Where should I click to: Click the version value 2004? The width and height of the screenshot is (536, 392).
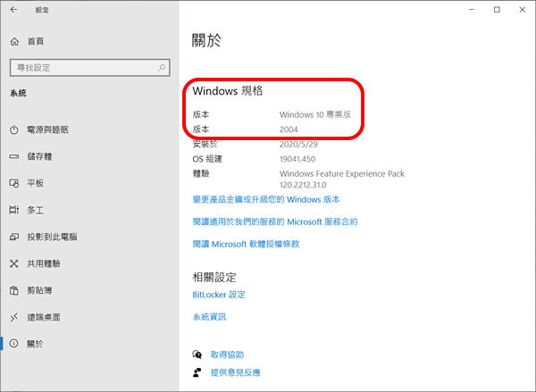click(x=289, y=129)
